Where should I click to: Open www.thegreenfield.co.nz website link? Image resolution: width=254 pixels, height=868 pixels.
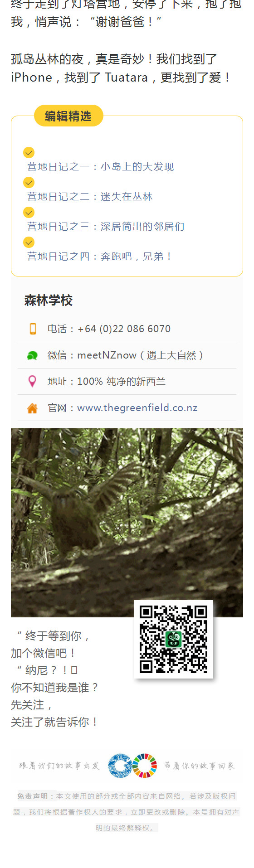137,407
